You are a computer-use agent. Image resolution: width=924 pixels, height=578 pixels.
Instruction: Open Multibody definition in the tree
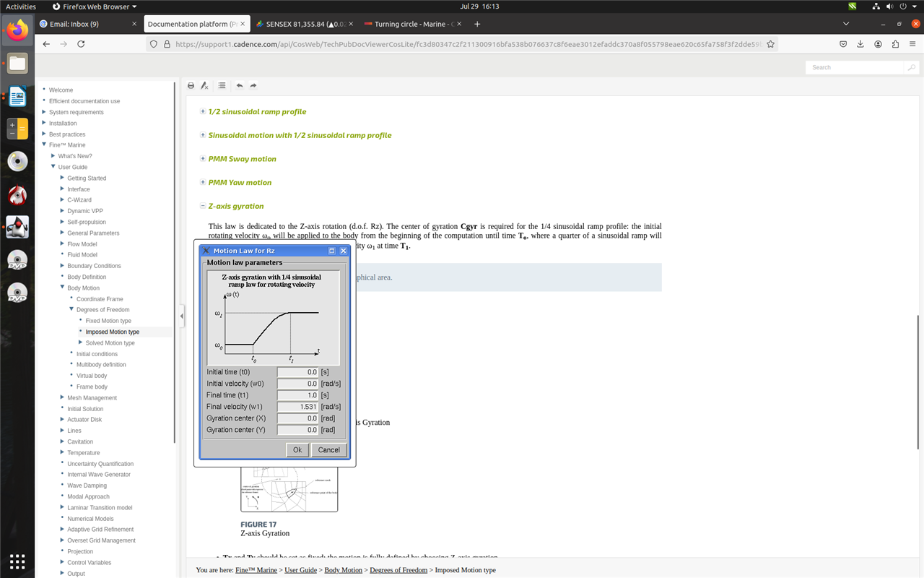click(101, 365)
